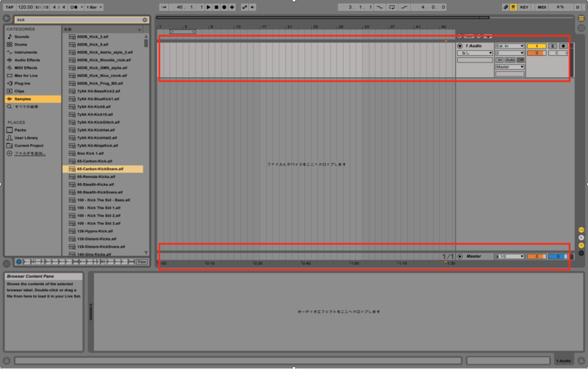
Task: Fold the 1 Audio track triangle
Action: [460, 46]
